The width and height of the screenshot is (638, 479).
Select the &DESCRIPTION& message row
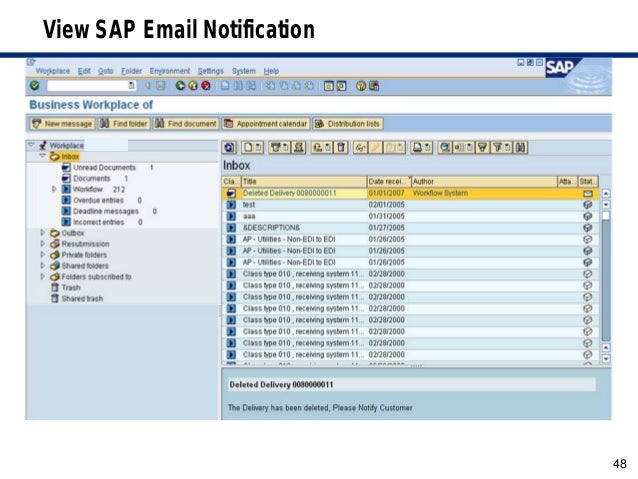coord(410,227)
